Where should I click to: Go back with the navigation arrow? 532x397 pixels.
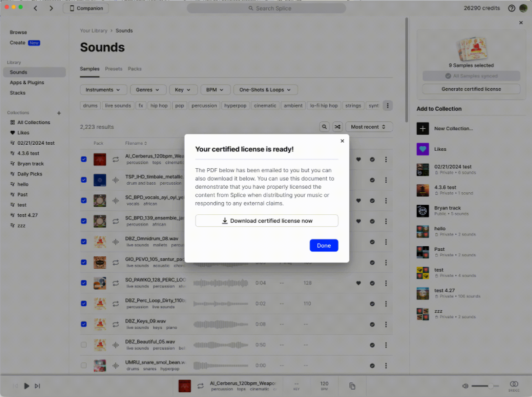pos(35,8)
